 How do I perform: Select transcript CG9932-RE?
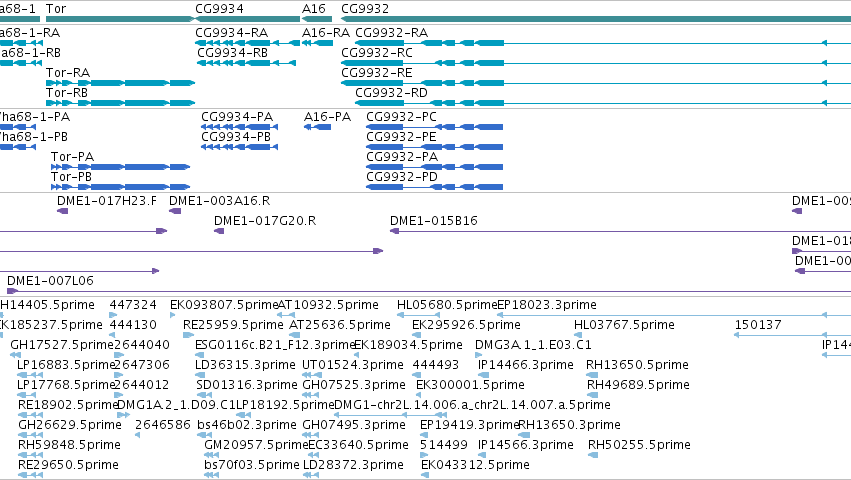(x=377, y=73)
